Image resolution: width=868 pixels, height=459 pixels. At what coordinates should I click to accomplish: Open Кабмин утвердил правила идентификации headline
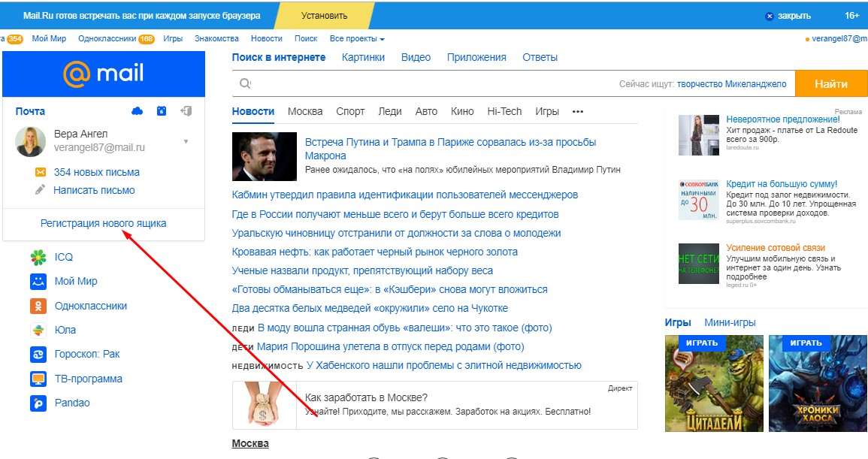(x=404, y=195)
